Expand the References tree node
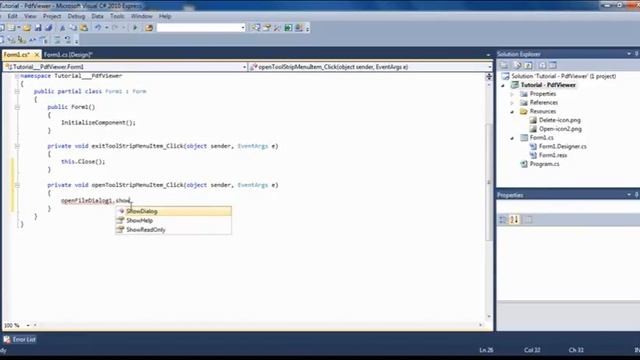Screen dimensions: 640x360 pos(512,103)
